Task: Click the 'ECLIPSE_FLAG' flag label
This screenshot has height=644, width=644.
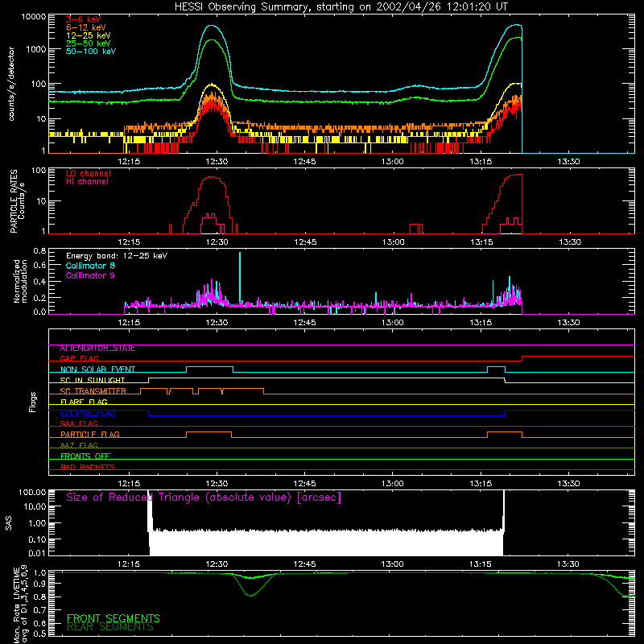Action: [88, 413]
